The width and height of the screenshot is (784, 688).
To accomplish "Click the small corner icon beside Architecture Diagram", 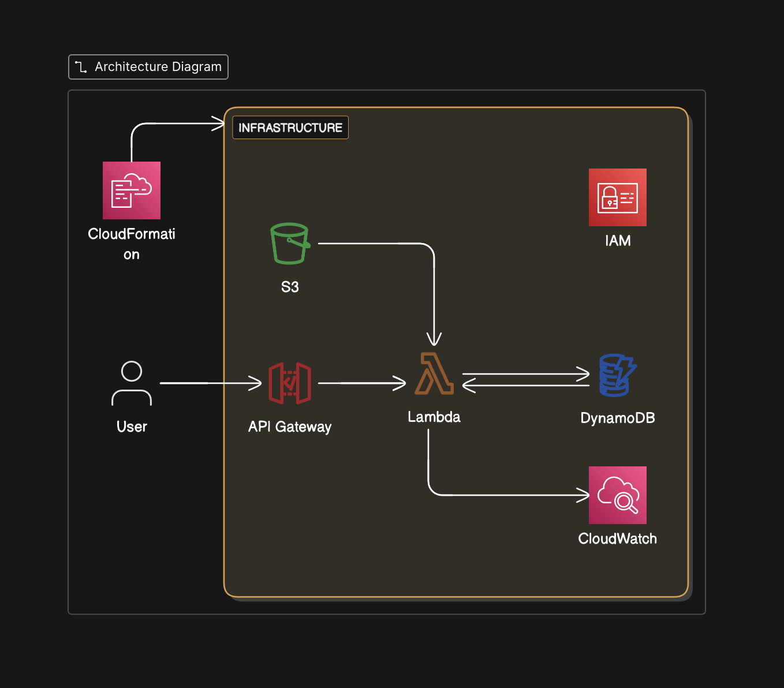I will pos(81,66).
